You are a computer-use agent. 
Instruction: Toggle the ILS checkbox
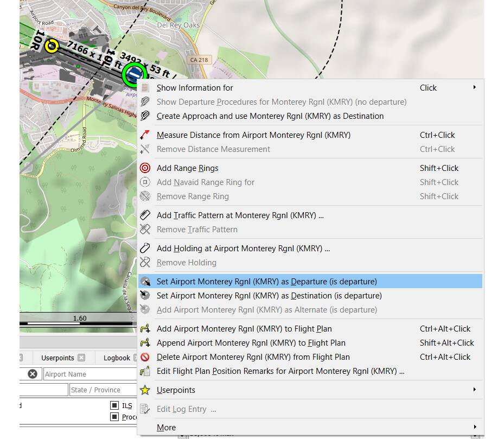[114, 405]
